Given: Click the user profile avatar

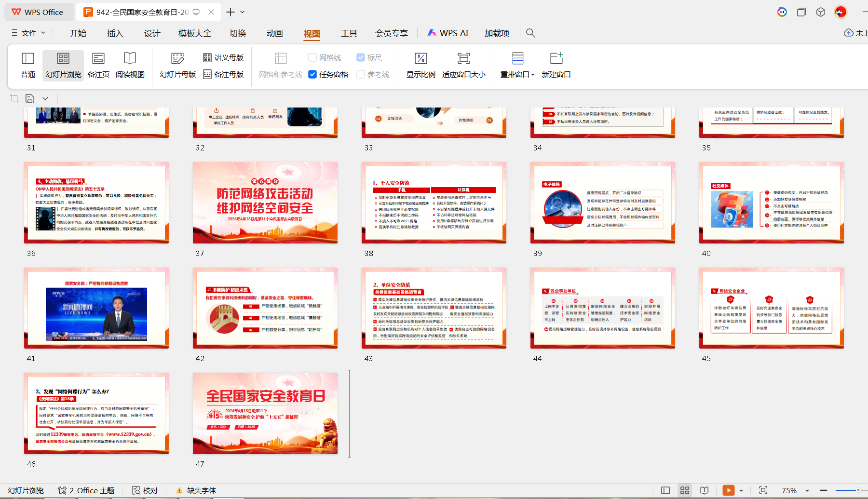Looking at the screenshot, I should [x=841, y=12].
